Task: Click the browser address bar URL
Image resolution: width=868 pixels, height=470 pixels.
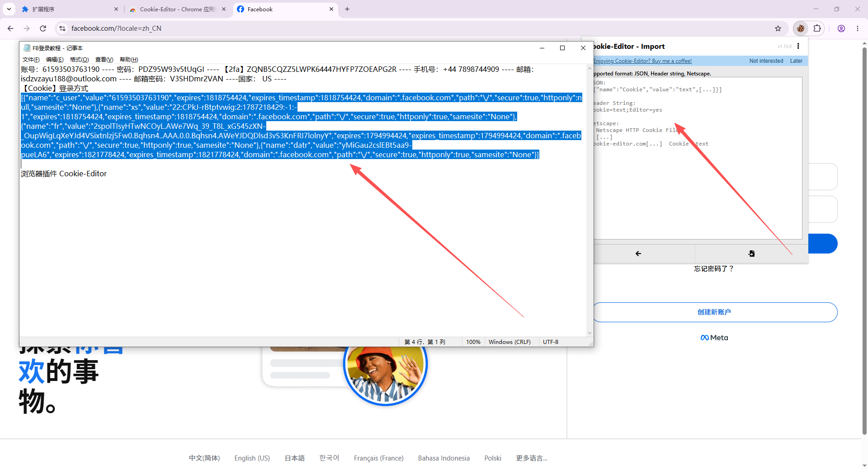Action: click(x=116, y=28)
